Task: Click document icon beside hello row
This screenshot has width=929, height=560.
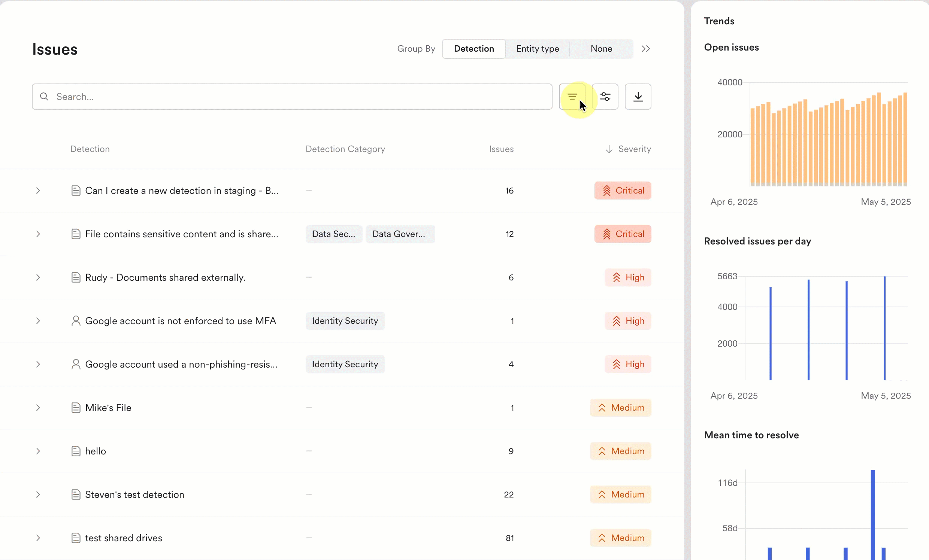Action: click(x=76, y=451)
